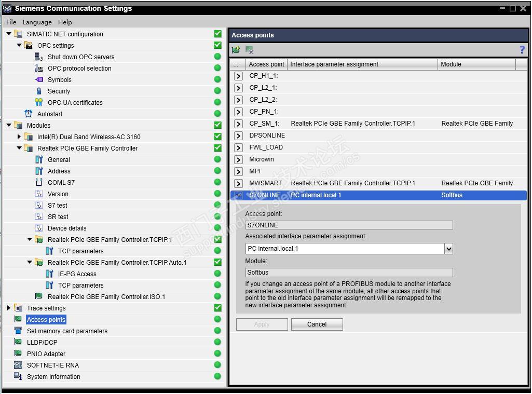
Task: Select the MPI access point row
Action: 378,171
